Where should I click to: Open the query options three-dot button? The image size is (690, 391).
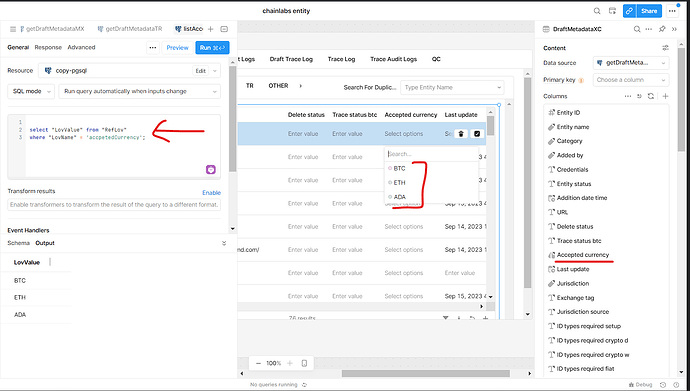(153, 48)
